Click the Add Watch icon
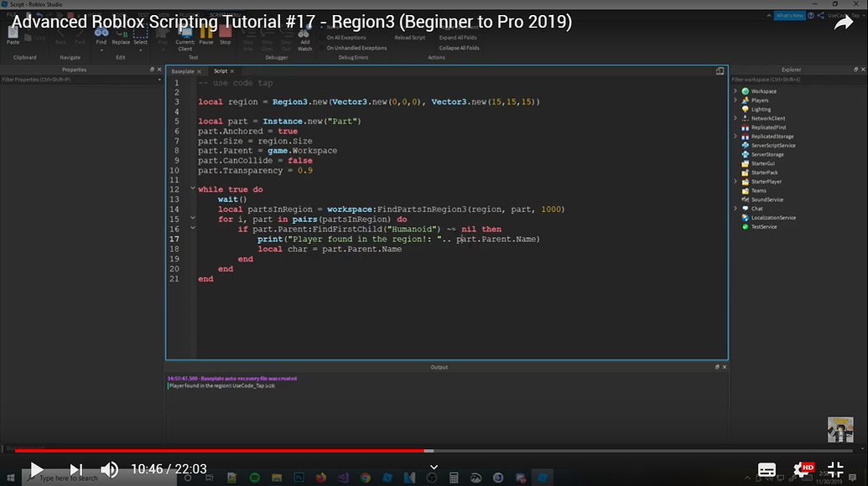Screen dimensions: 868x486 pyautogui.click(x=304, y=35)
